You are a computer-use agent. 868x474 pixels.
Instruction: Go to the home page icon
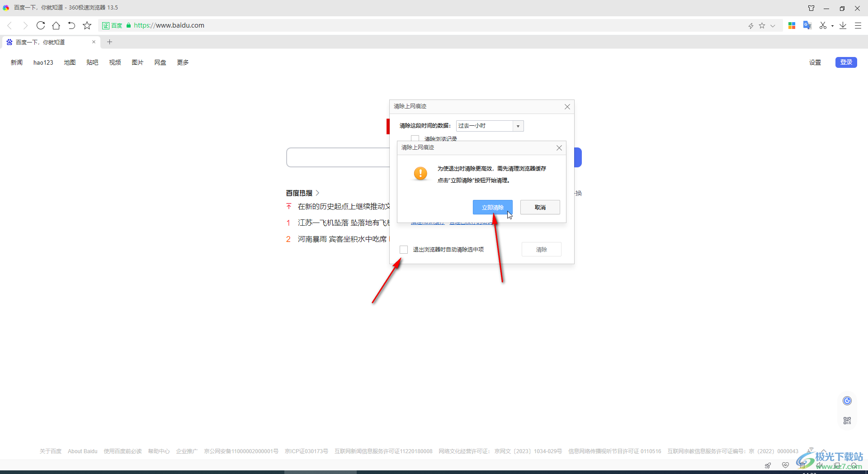coord(56,25)
